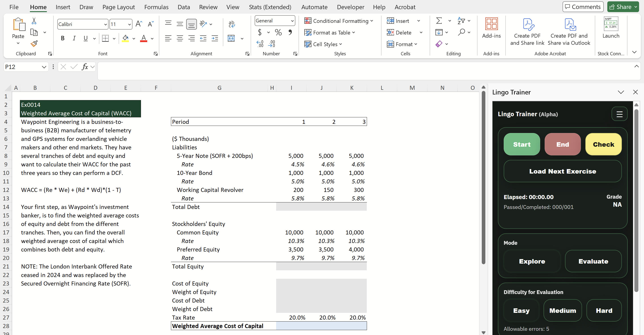Switch to the Page Layout tab
Image resolution: width=644 pixels, height=335 pixels.
click(119, 7)
